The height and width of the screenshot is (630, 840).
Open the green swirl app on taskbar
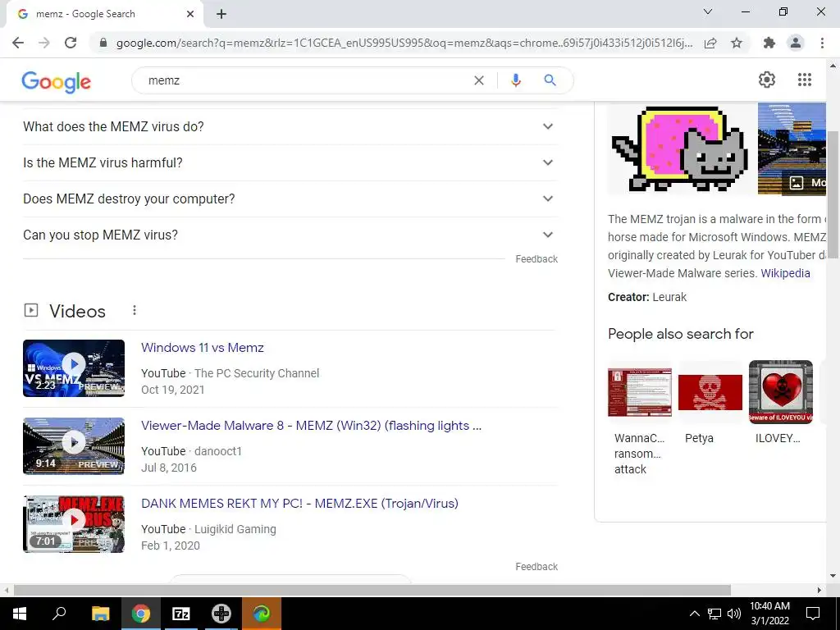pyautogui.click(x=262, y=614)
